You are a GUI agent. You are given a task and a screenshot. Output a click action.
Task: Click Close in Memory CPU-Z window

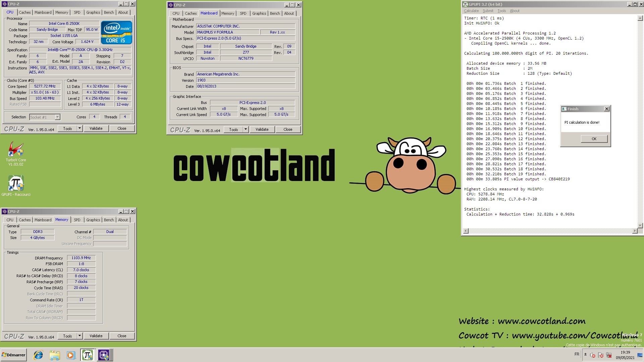coord(122,336)
